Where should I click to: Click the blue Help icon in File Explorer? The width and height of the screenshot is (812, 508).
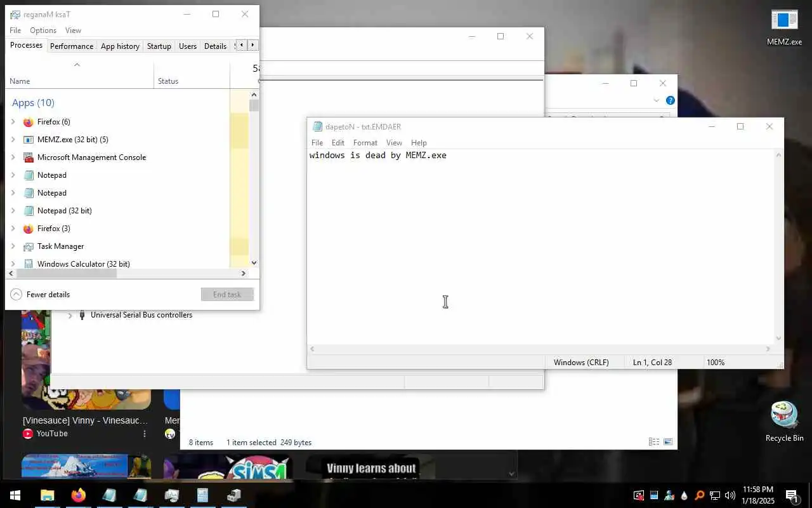(670, 100)
